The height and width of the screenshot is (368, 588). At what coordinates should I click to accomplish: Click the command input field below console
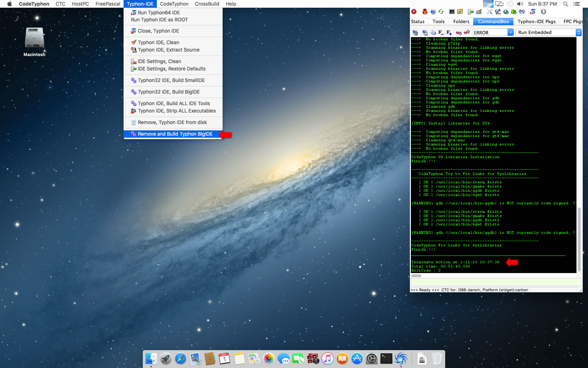tap(496, 282)
